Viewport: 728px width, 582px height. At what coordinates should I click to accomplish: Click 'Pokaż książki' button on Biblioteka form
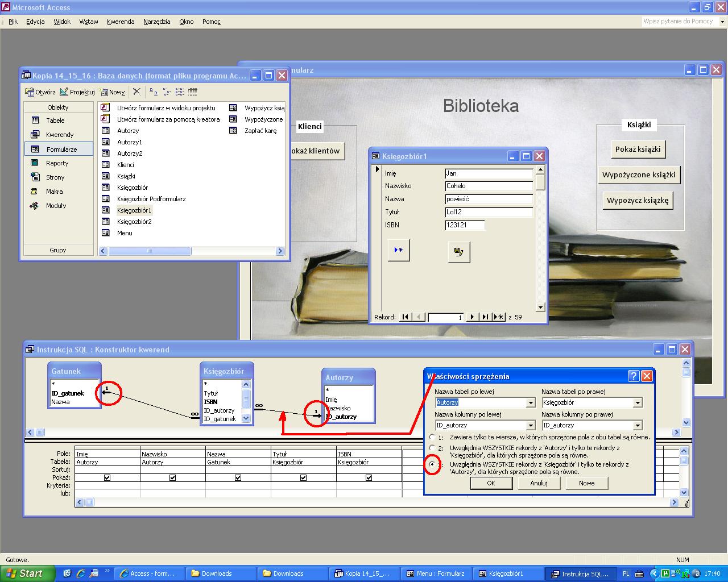638,149
